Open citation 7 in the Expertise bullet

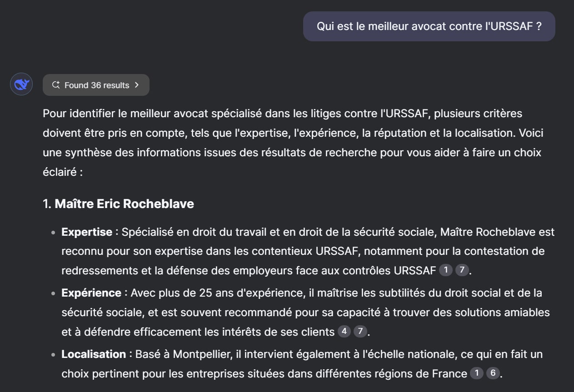(462, 270)
